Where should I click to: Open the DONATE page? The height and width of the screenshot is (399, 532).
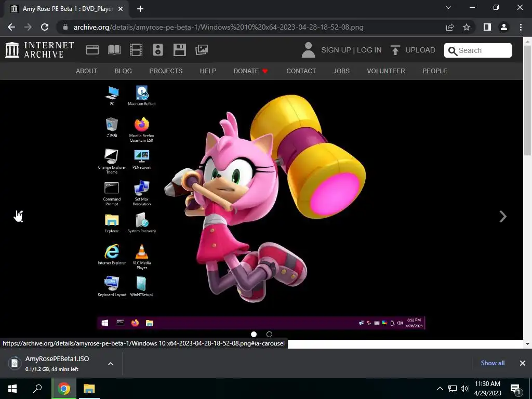tap(250, 71)
